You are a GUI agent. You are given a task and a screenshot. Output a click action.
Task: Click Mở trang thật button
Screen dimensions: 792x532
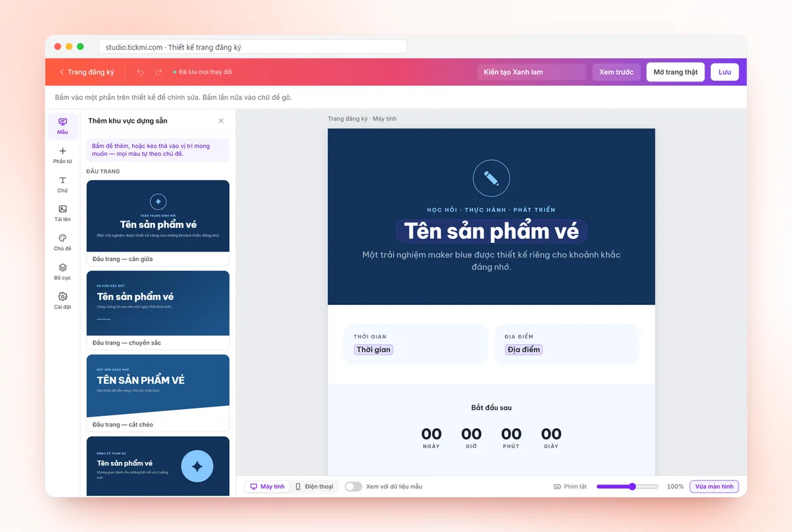675,72
